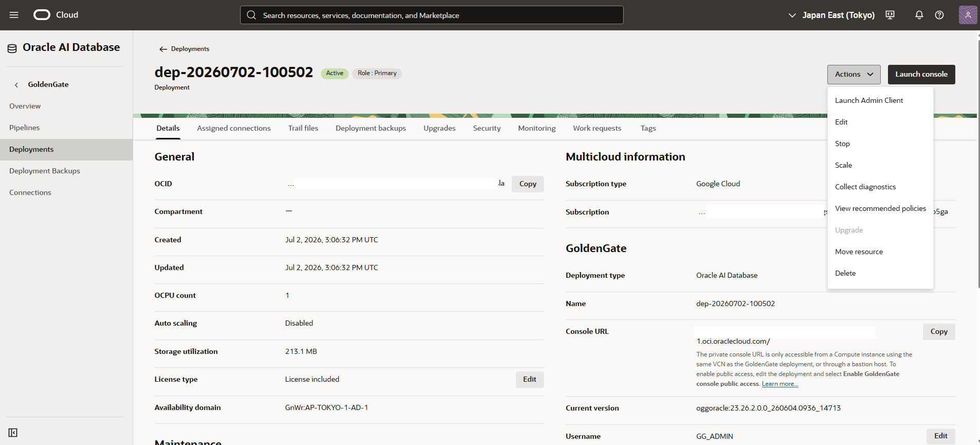
Task: Open Pipelines in the sidebar
Action: click(x=66, y=128)
